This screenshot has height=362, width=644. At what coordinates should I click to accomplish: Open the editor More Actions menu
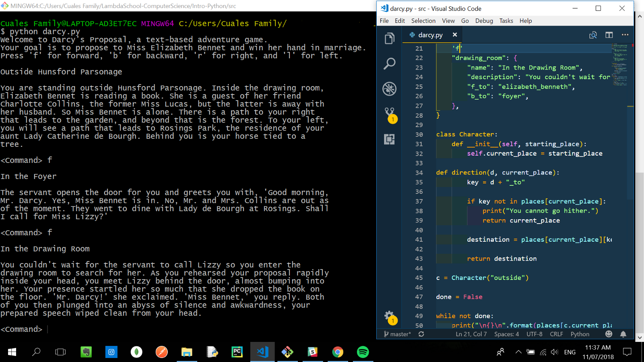(625, 35)
